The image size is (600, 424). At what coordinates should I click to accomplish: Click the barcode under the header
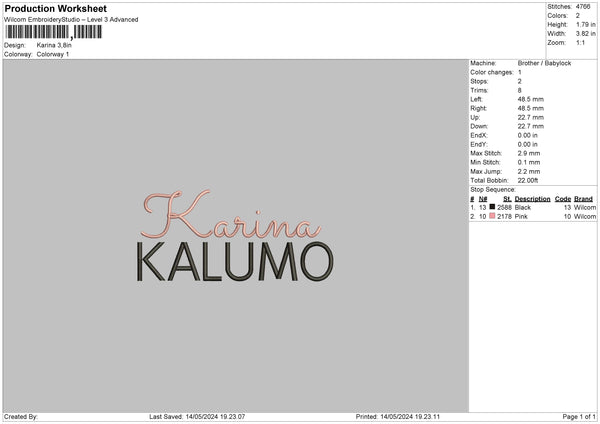54,32
